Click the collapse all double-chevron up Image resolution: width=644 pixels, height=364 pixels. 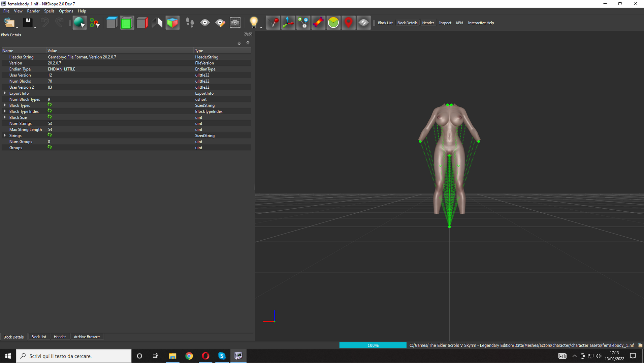tap(248, 42)
